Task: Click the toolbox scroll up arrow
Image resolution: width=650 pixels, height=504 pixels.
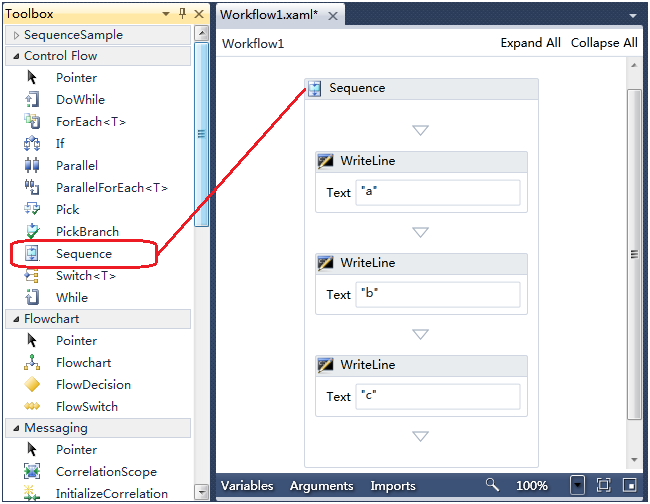Action: [x=201, y=33]
